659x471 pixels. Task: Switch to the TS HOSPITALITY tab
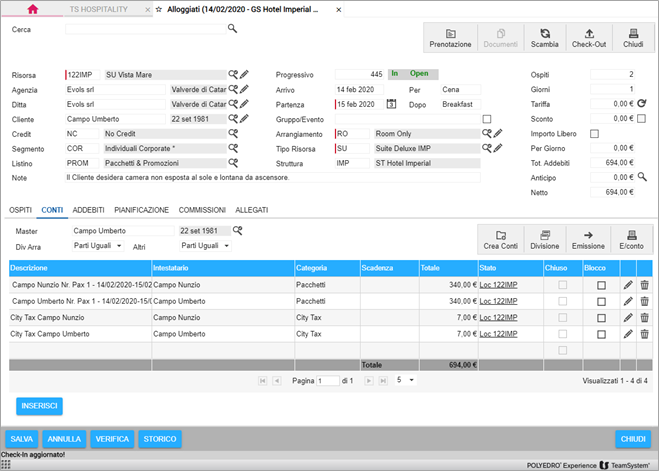(99, 9)
